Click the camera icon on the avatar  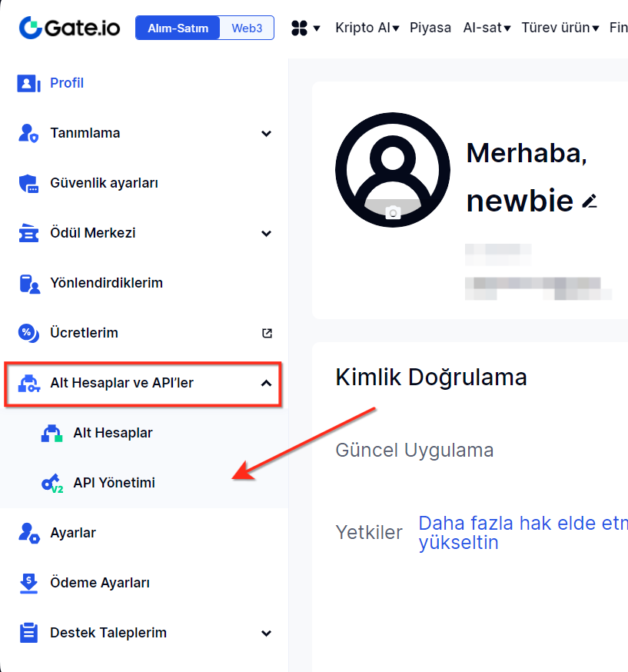pos(393,213)
